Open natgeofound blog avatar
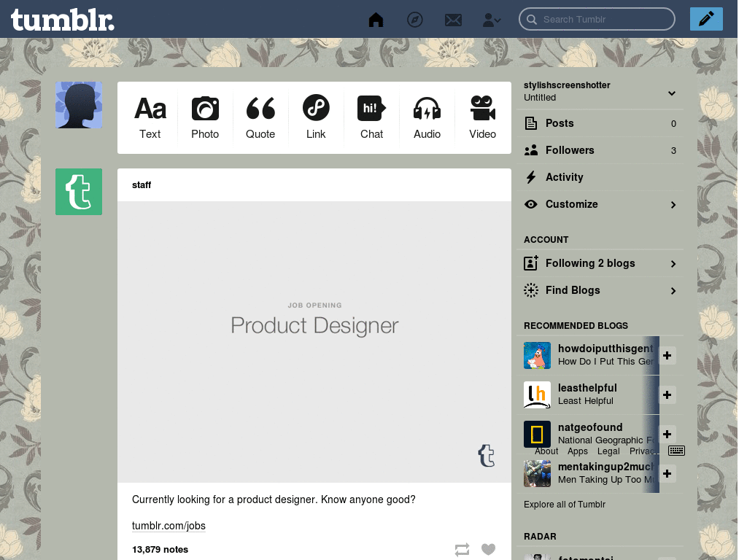 537,434
